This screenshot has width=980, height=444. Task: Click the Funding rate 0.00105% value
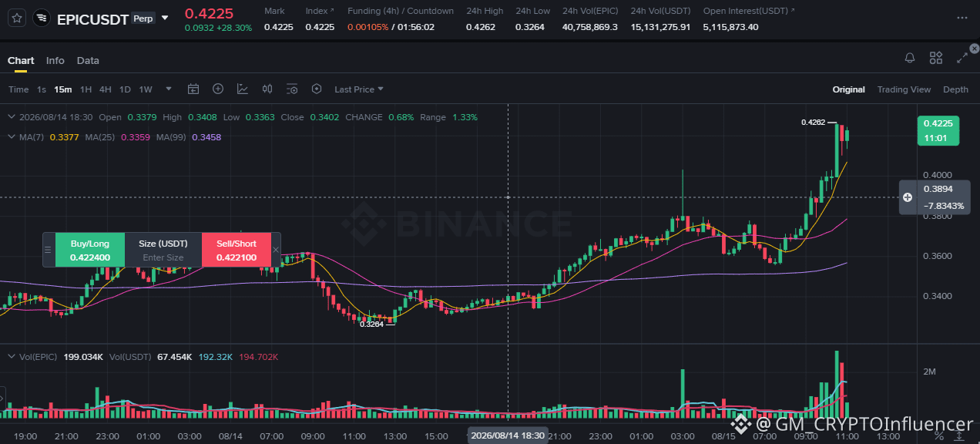tap(368, 27)
